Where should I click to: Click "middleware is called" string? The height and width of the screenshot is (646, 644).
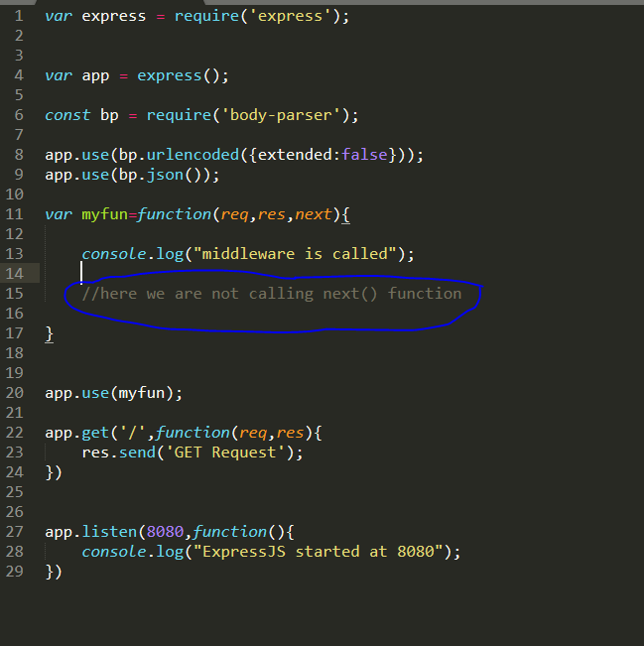(x=295, y=254)
